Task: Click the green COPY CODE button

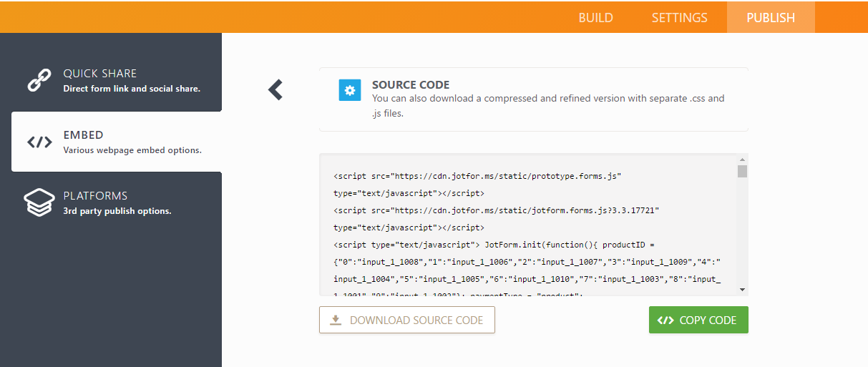Action: tap(698, 320)
